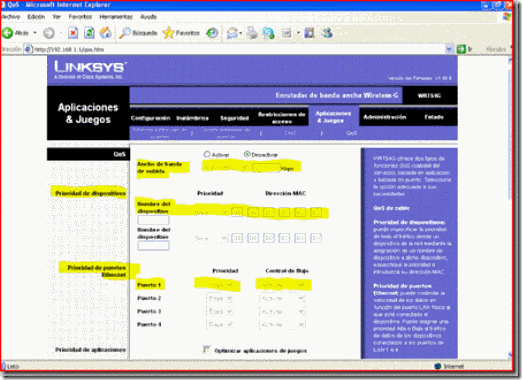
Task: Open the port range forwarding sub-tab
Action: 160,133
